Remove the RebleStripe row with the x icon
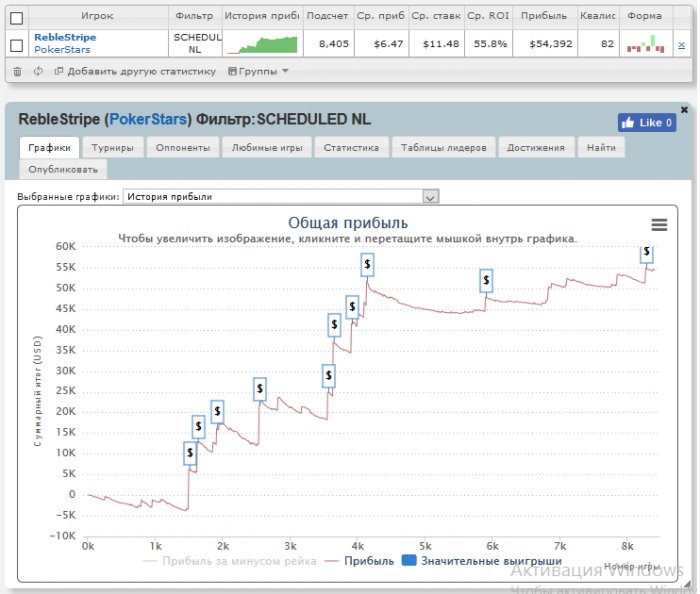The width and height of the screenshot is (700, 594). coord(681,45)
